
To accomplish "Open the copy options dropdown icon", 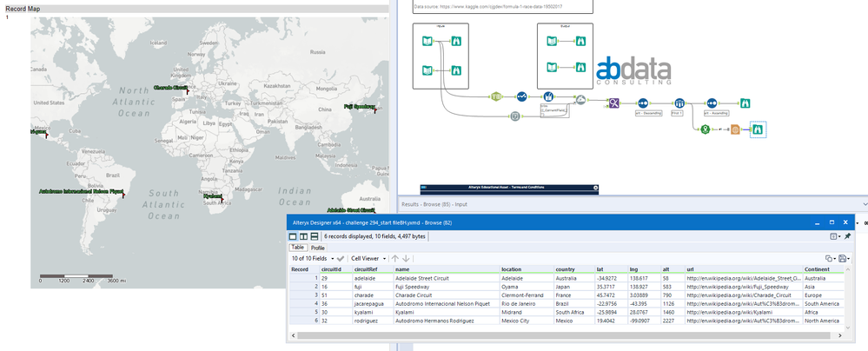I will [x=830, y=259].
